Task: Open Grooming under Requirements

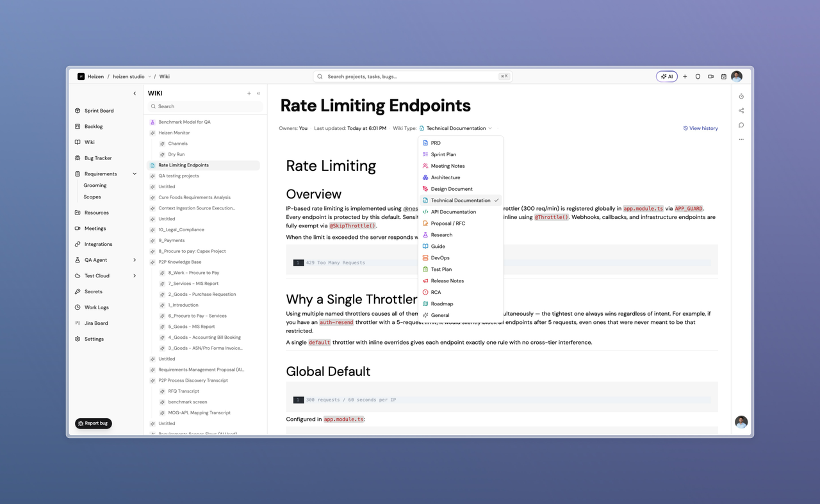Action: [95, 186]
